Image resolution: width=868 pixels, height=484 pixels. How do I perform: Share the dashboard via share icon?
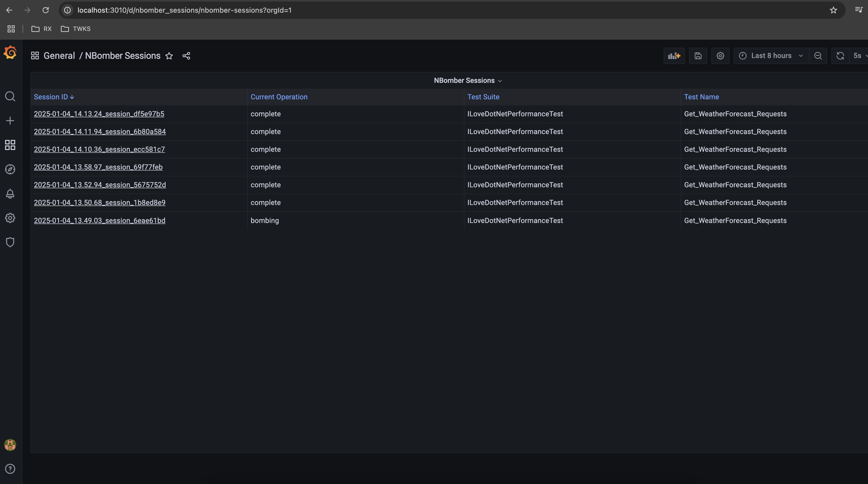pos(186,56)
